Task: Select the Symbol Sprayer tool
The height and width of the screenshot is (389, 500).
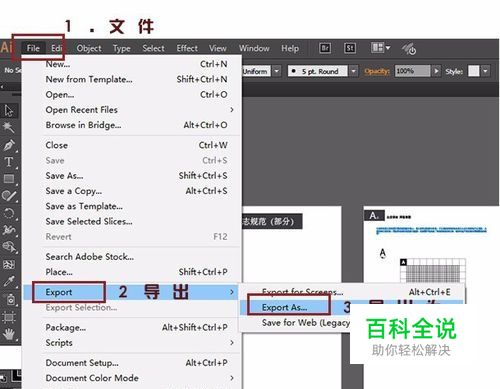Action: click(10, 299)
